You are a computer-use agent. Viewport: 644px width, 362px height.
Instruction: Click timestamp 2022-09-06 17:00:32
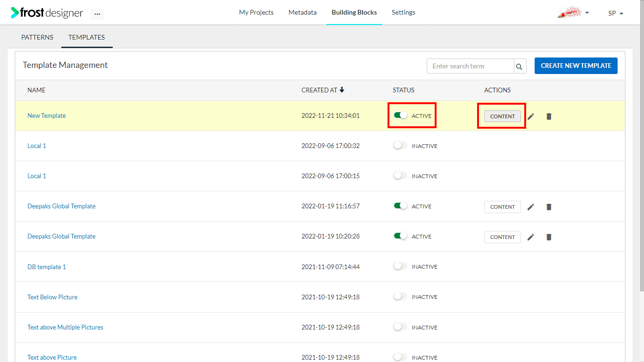(330, 146)
